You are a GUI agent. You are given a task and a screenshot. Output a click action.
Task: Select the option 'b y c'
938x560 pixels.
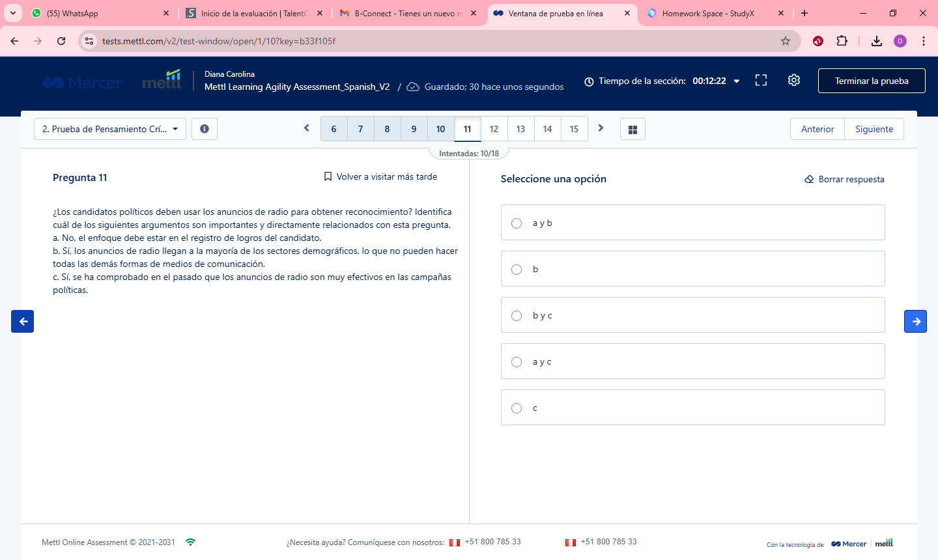click(692, 315)
